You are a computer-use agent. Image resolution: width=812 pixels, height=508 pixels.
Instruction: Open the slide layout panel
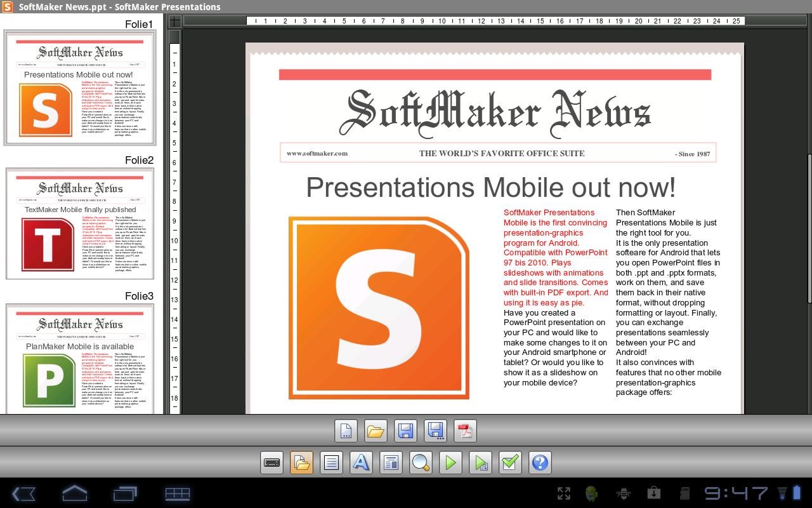pyautogui.click(x=391, y=462)
